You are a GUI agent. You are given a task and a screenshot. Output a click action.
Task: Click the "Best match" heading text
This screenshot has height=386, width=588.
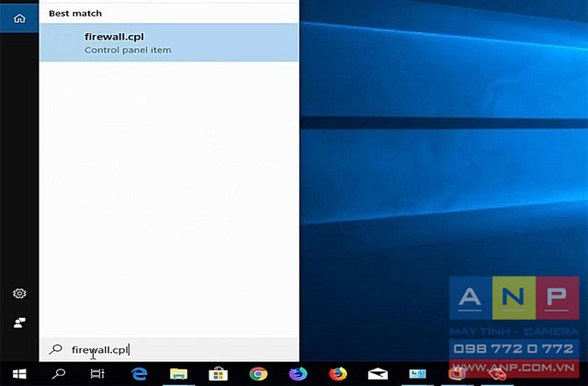coord(75,14)
